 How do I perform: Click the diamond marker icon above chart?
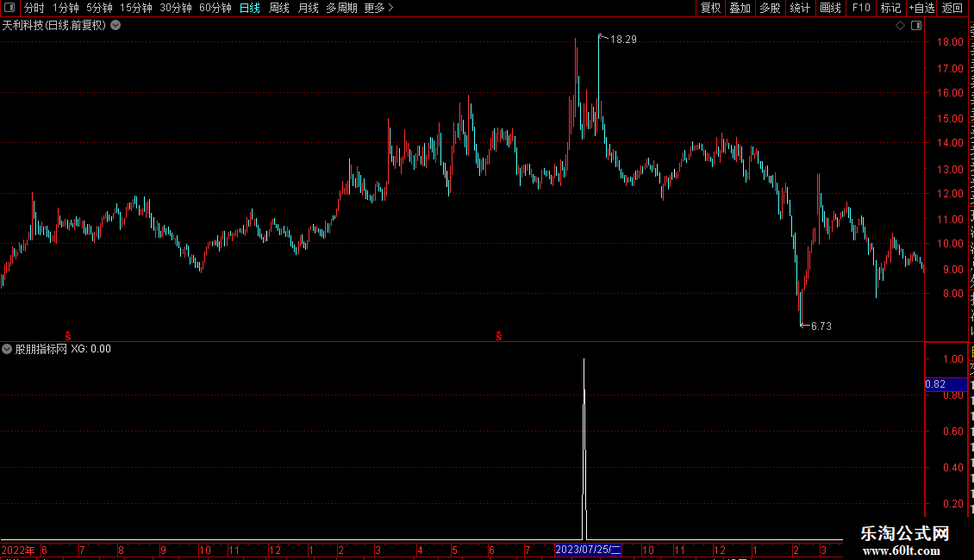tap(900, 26)
